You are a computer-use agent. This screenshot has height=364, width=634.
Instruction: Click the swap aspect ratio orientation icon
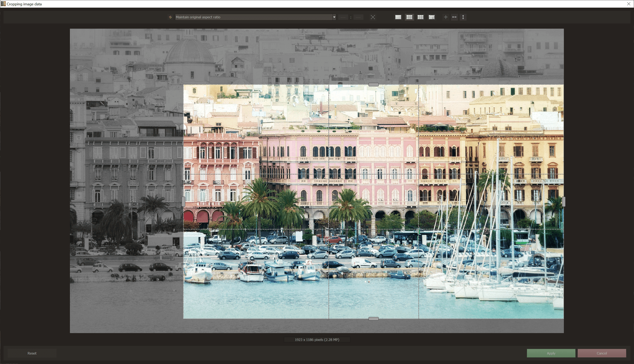pyautogui.click(x=170, y=17)
